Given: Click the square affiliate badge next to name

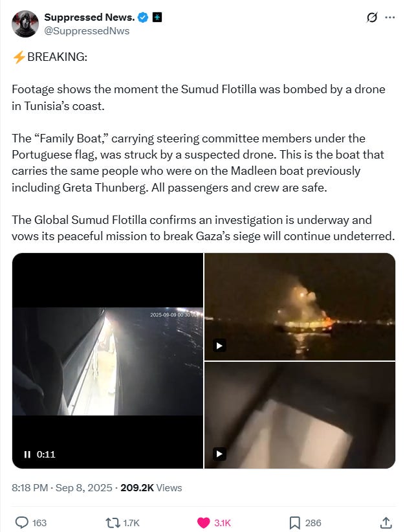Looking at the screenshot, I should [x=157, y=17].
